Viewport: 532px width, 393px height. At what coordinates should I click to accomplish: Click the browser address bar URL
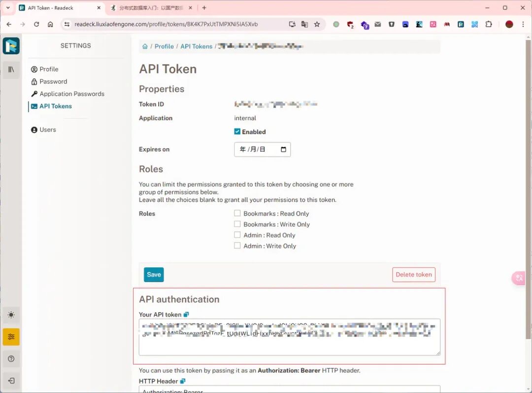click(166, 24)
